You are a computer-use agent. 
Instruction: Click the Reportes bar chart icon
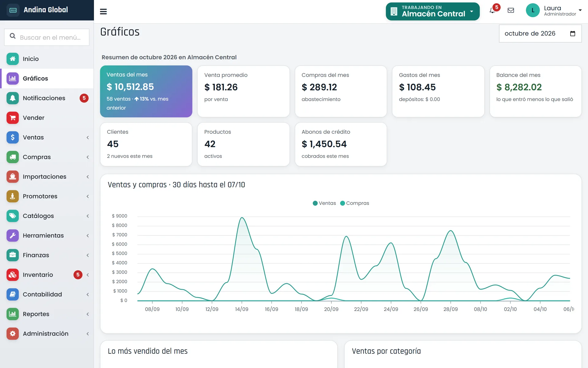[13, 314]
